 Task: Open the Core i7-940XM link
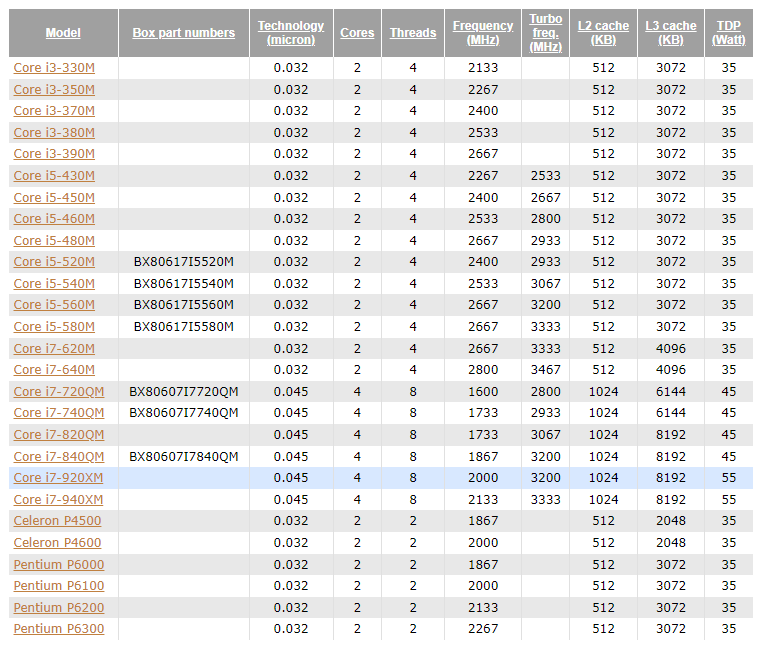58,499
